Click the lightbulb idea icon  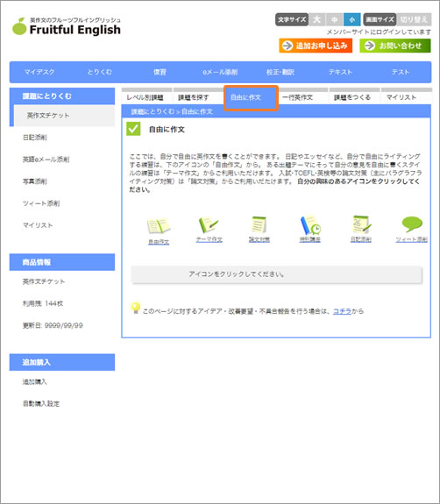click(x=136, y=308)
